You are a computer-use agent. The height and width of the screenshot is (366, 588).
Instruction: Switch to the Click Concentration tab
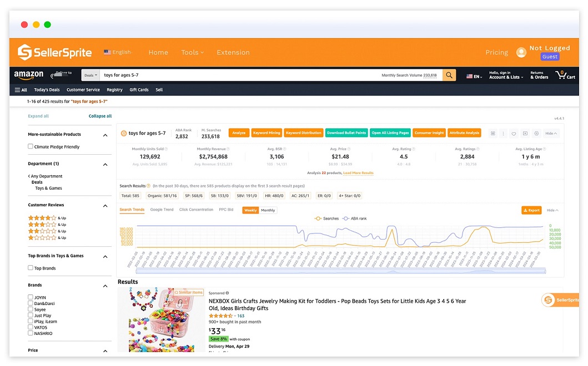click(x=196, y=210)
